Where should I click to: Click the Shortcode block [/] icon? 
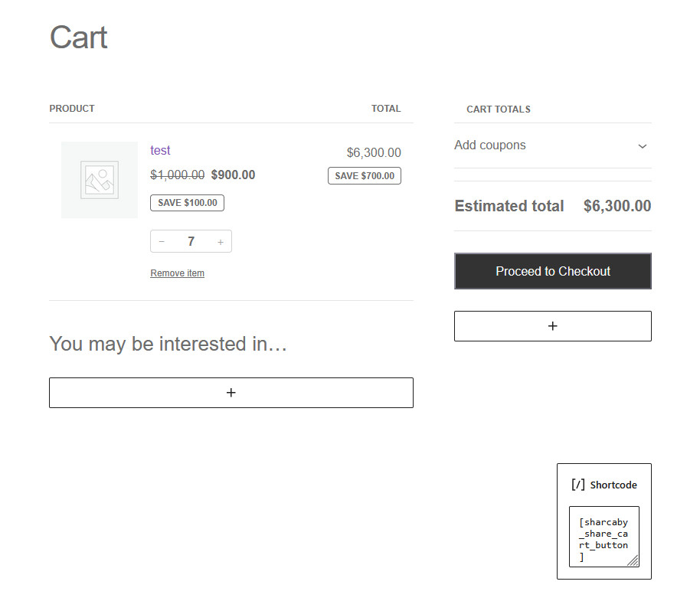[x=578, y=484]
